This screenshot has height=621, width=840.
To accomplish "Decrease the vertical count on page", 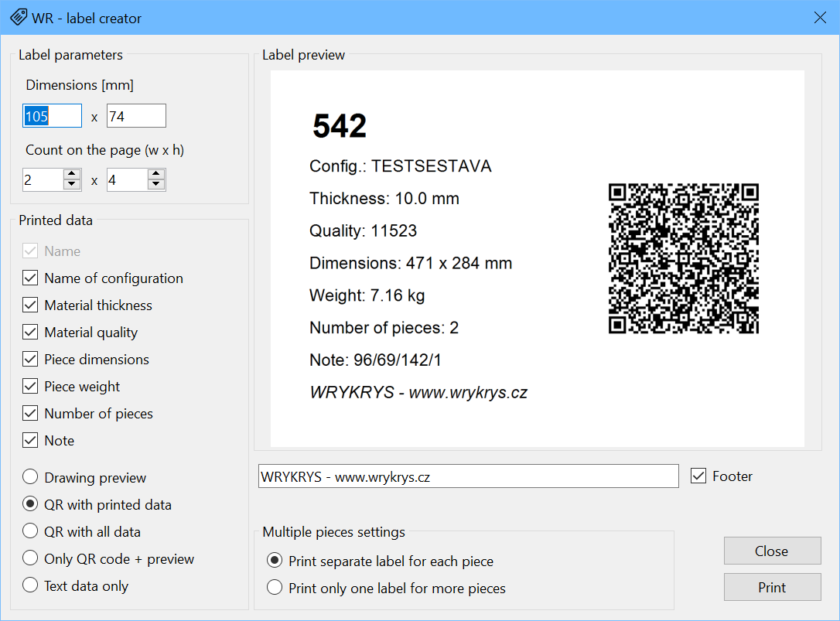I will [x=156, y=185].
